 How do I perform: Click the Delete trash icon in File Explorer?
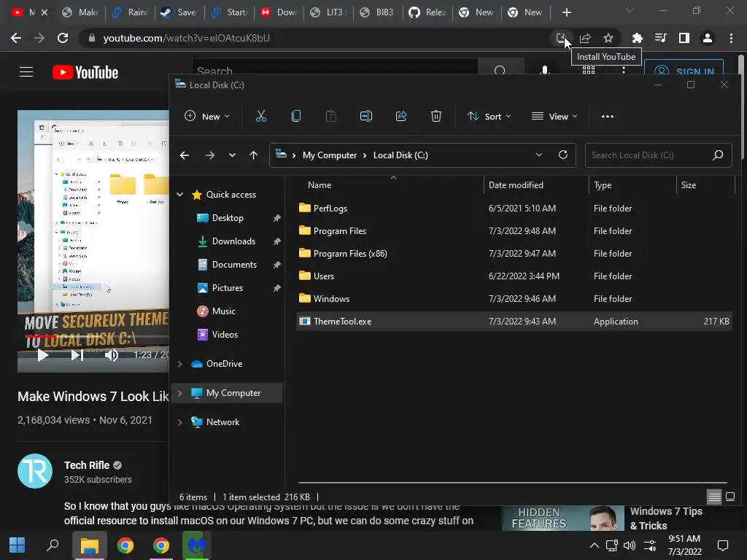coord(436,116)
